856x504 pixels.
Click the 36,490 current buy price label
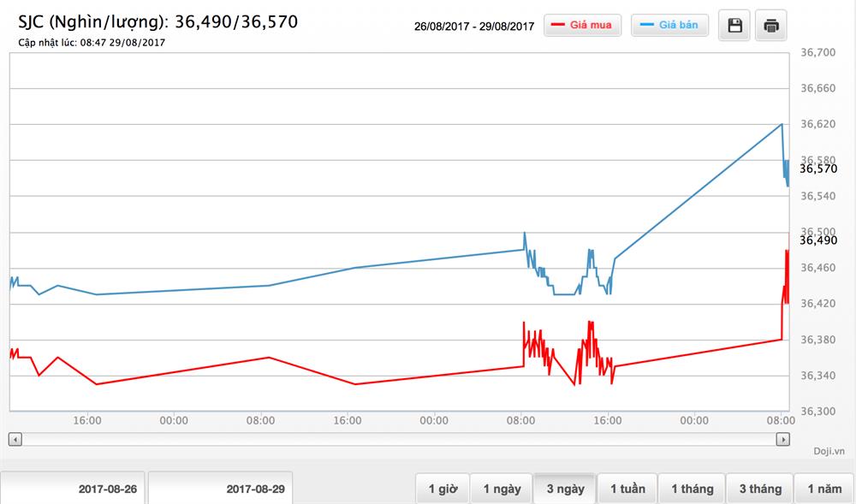pos(817,240)
